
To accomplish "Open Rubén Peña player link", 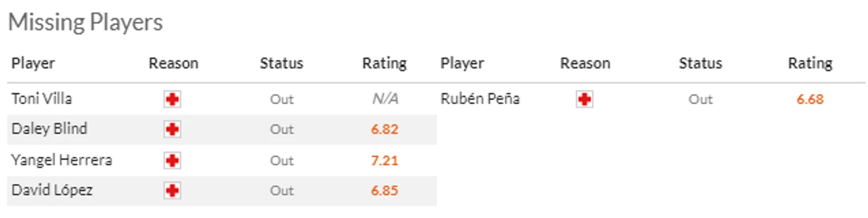I will [x=480, y=99].
